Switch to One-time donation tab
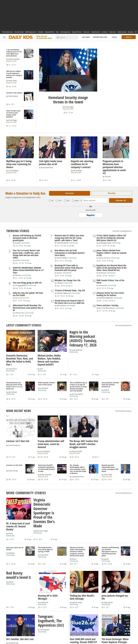The width and height of the screenshot is (138, 644). coord(70,193)
